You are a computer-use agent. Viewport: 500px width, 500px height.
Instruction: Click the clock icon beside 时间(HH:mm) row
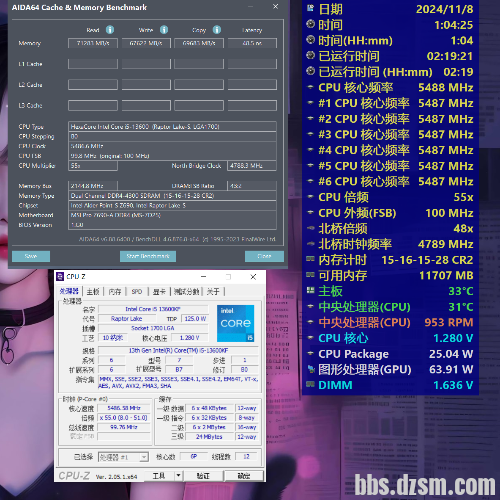(310, 40)
